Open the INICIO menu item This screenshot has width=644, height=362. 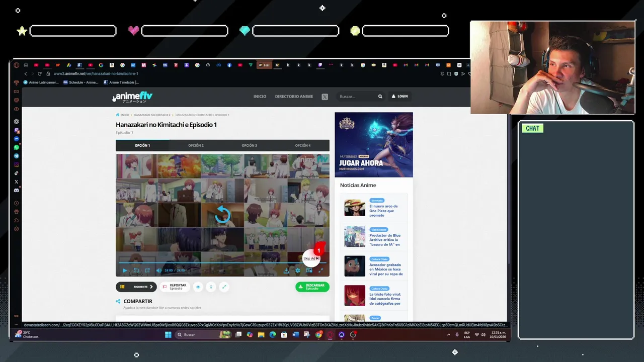(x=260, y=97)
